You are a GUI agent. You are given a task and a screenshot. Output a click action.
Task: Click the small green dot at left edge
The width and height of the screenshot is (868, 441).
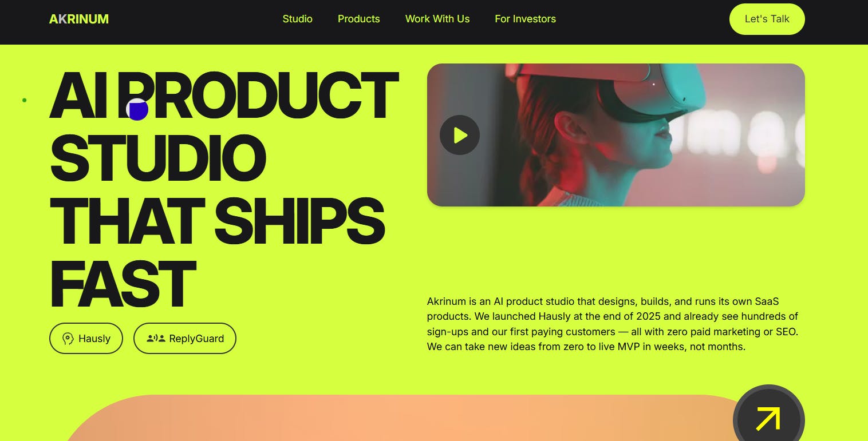click(24, 100)
